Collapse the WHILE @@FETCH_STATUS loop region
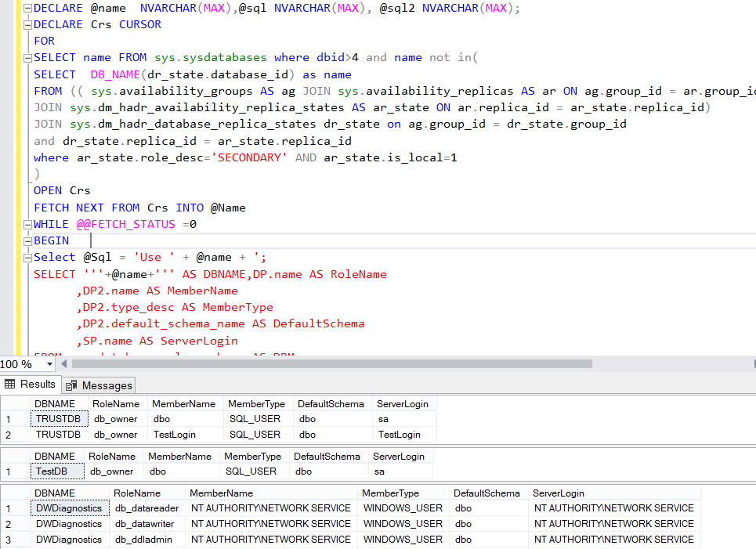 coord(26,224)
